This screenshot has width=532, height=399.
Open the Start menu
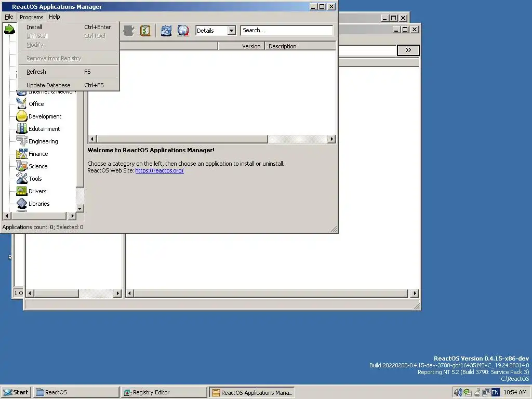pos(16,392)
